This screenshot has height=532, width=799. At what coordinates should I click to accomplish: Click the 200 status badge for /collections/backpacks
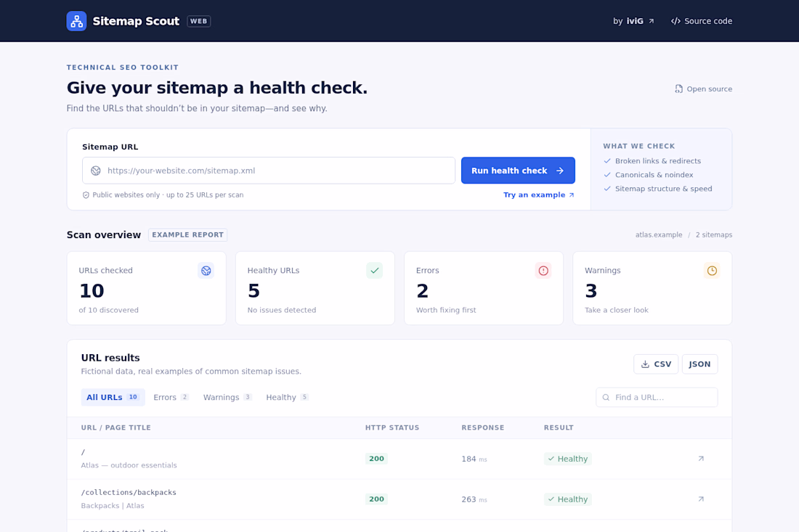coord(376,499)
